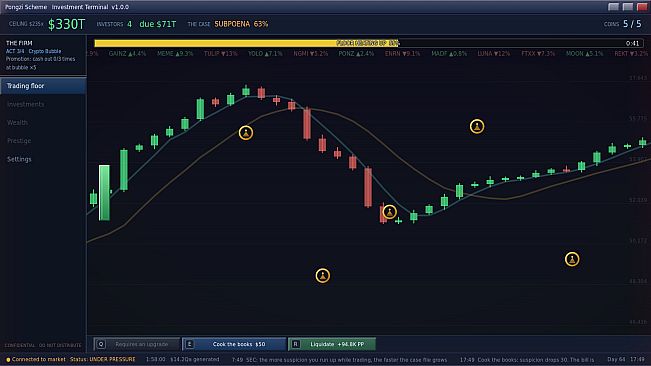The height and width of the screenshot is (366, 651).
Task: Select the PONZ ticker entry
Action: [356, 54]
